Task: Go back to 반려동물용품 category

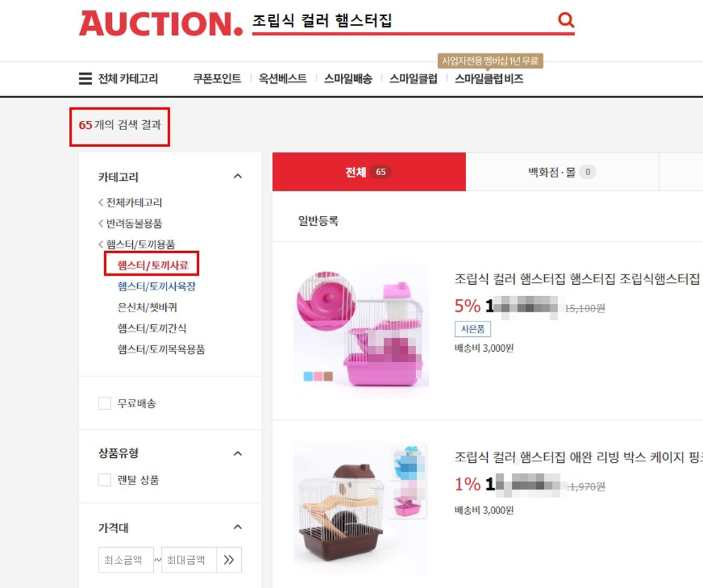Action: [x=130, y=224]
